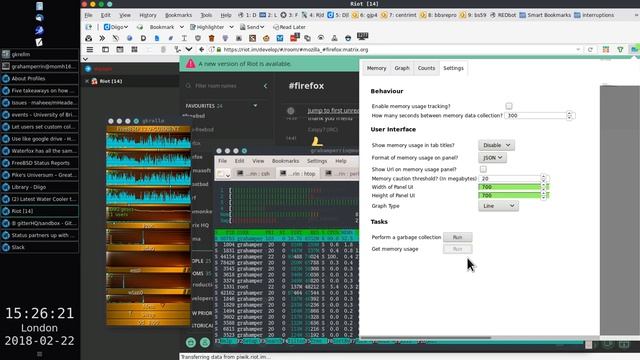Screen dimensions: 640x360
Task: Select the csh tab in the terminal
Action: click(254, 174)
